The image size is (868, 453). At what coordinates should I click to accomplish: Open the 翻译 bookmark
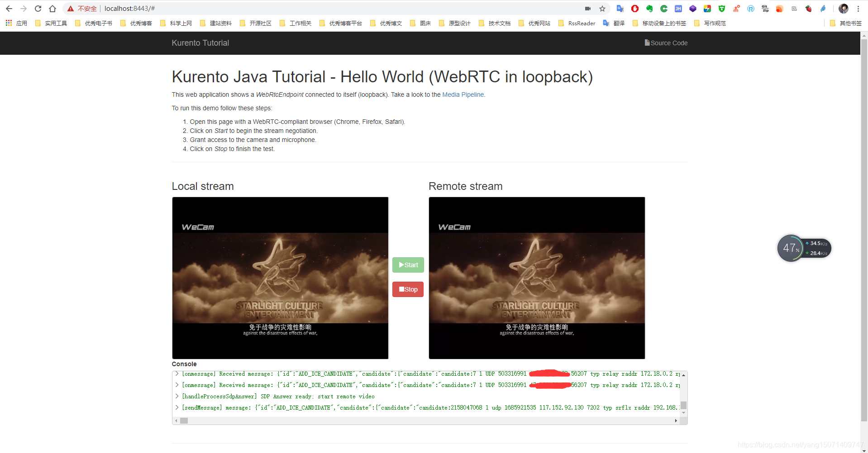tap(614, 23)
